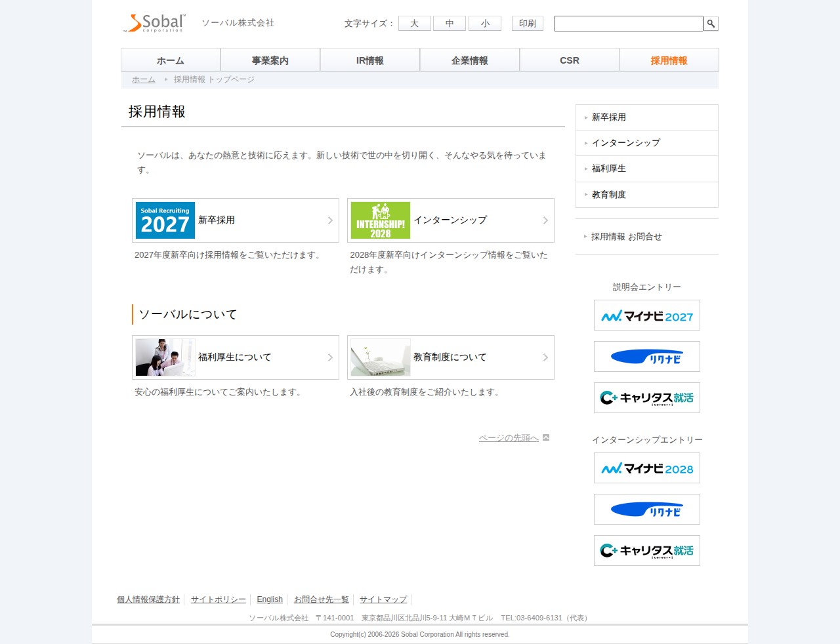
Task: Click the 福利厚生について card title
Action: [x=235, y=357]
